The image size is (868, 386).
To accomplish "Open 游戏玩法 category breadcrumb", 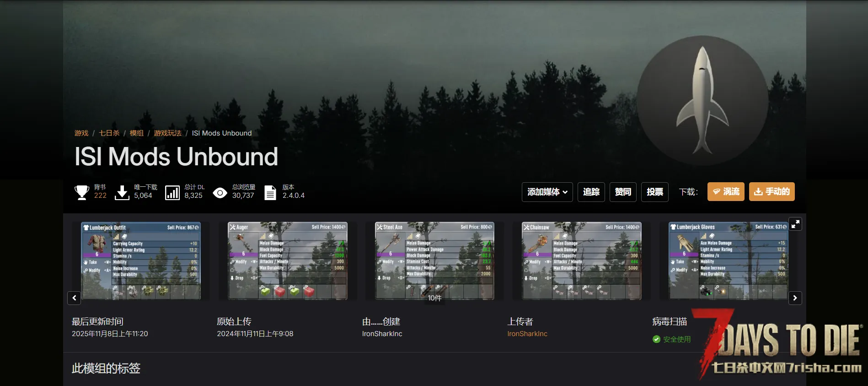I will coord(167,133).
